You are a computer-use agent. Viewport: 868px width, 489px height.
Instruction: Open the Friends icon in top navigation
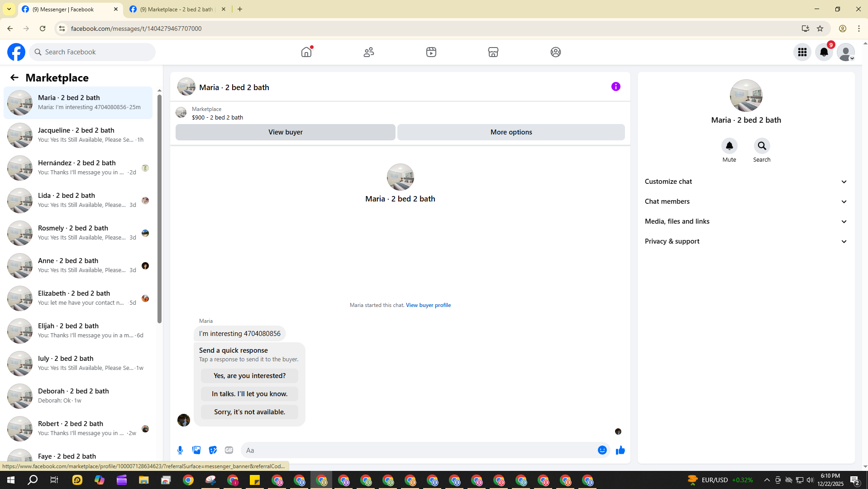[369, 52]
